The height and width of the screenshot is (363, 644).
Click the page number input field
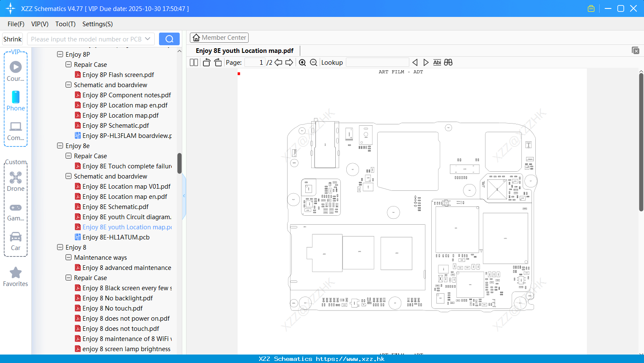pyautogui.click(x=255, y=62)
